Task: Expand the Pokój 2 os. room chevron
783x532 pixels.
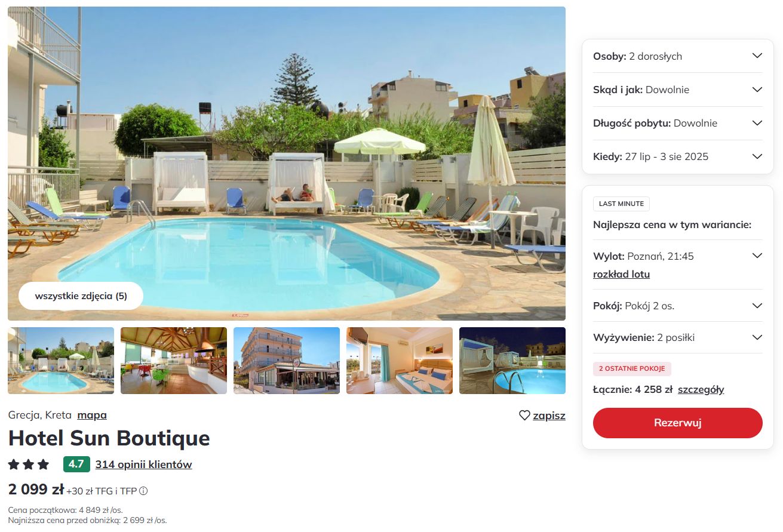Action: click(757, 306)
